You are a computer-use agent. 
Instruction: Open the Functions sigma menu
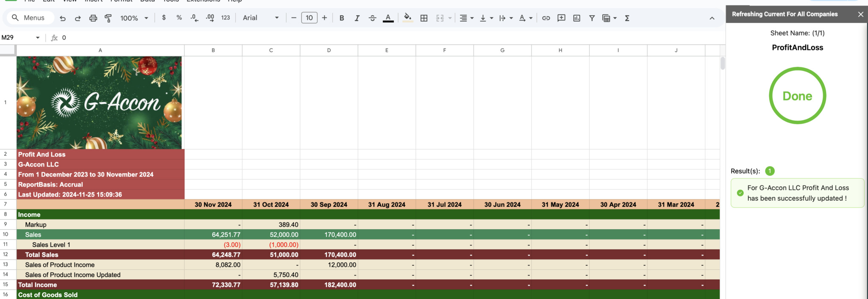point(627,18)
